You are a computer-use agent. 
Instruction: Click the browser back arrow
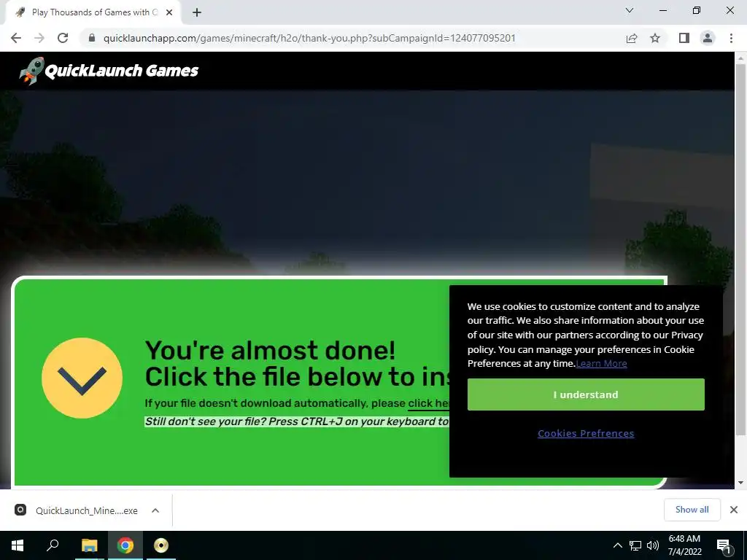coord(16,38)
